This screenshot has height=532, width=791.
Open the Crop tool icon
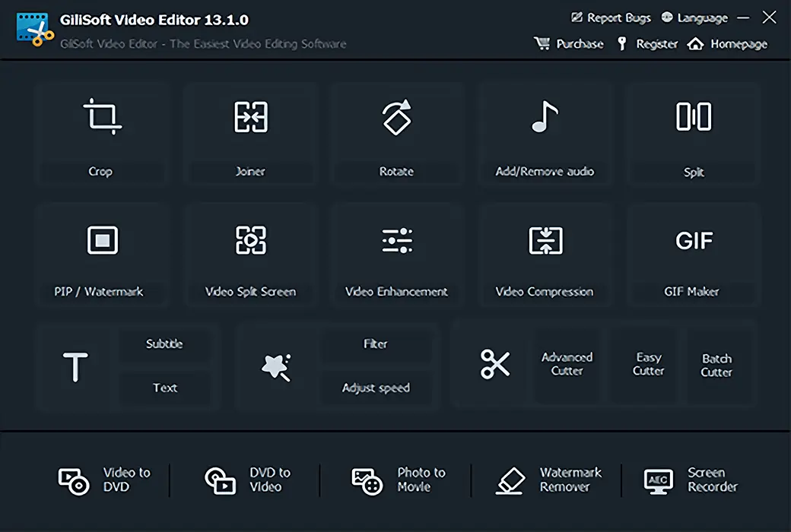(x=103, y=116)
